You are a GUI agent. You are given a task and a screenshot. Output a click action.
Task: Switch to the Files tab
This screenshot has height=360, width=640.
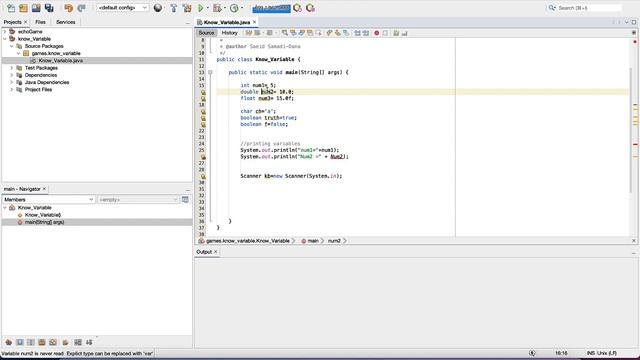(x=40, y=22)
